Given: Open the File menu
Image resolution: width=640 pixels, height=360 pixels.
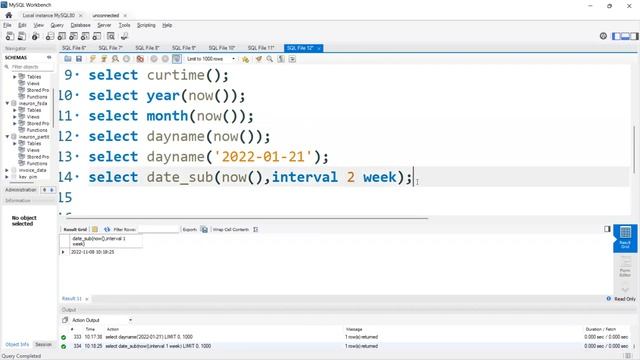Looking at the screenshot, I should point(7,25).
